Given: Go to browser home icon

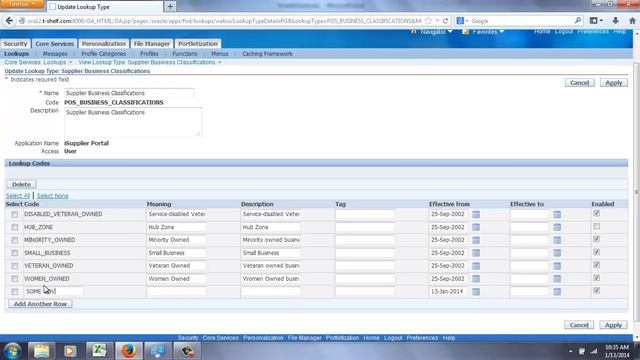Looking at the screenshot, I should coord(632,20).
